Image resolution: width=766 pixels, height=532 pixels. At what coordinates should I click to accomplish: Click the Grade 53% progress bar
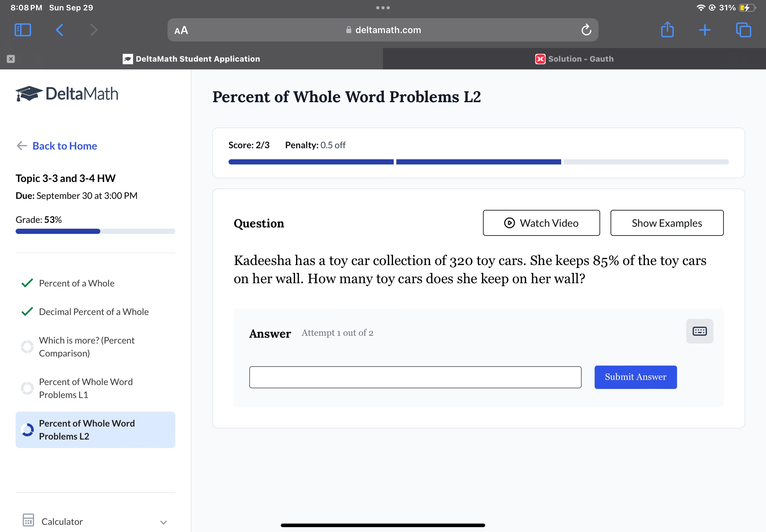click(95, 231)
